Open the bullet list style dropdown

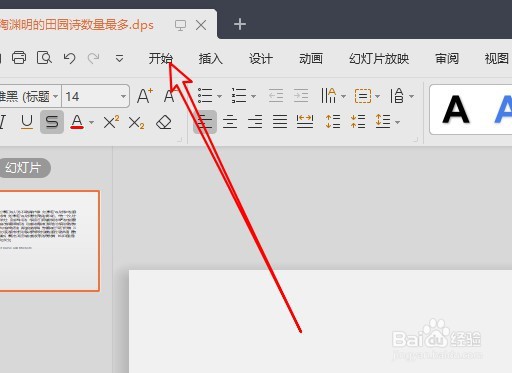tap(219, 96)
